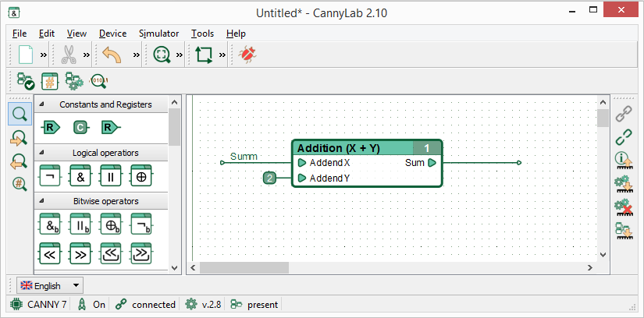Expand overflow chevron beside zoom-to-fit

pyautogui.click(x=180, y=55)
